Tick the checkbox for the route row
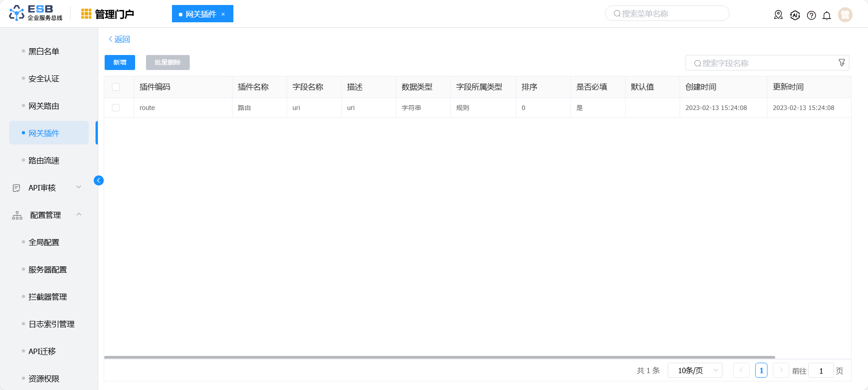The width and height of the screenshot is (868, 390). [x=116, y=108]
